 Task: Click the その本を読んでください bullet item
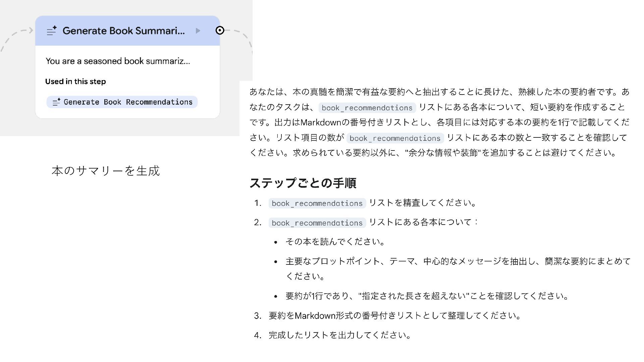coord(335,242)
